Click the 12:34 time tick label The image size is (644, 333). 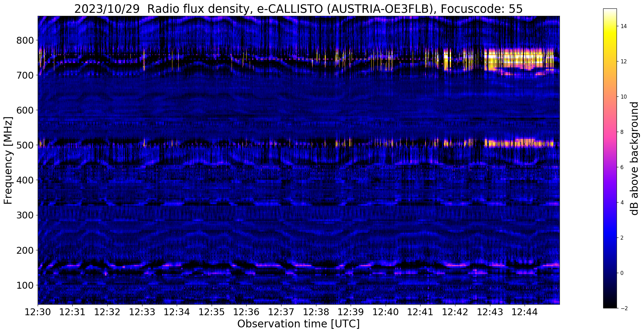tap(177, 312)
